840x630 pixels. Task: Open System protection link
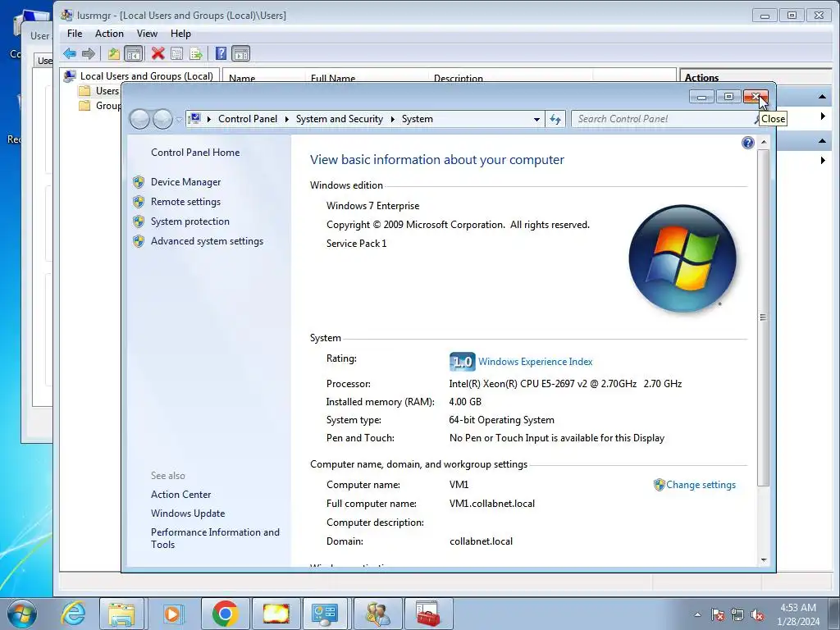pos(189,221)
